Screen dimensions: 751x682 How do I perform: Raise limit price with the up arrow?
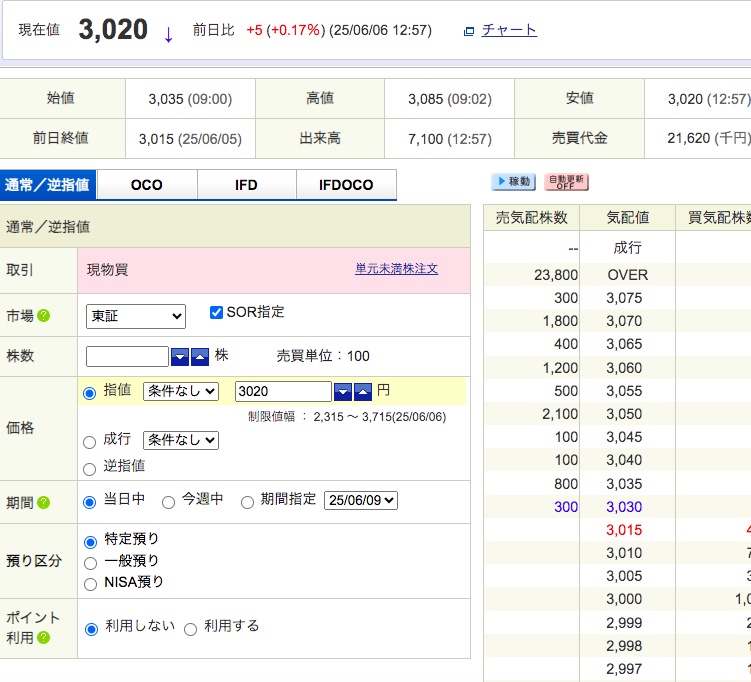363,392
